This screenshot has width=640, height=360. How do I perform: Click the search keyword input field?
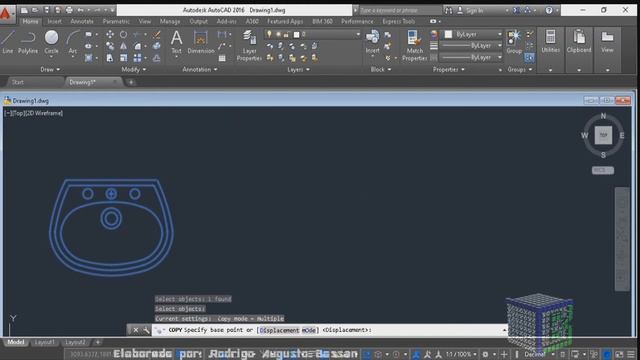400,10
